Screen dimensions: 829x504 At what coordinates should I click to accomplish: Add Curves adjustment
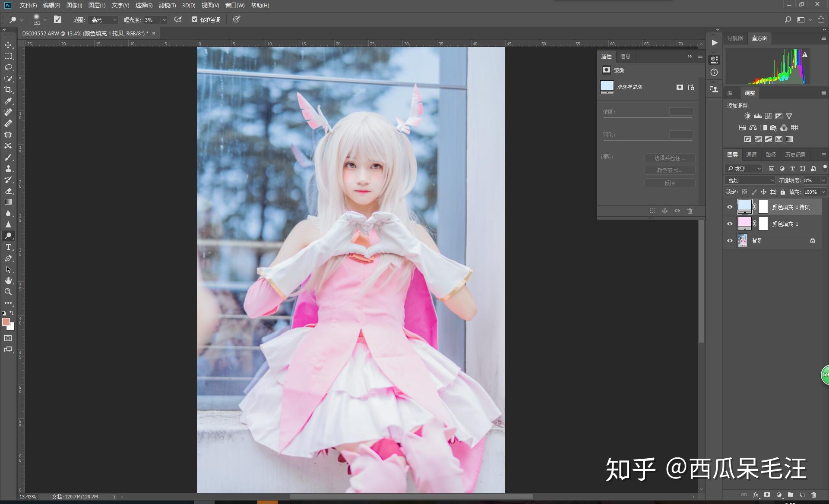(769, 116)
